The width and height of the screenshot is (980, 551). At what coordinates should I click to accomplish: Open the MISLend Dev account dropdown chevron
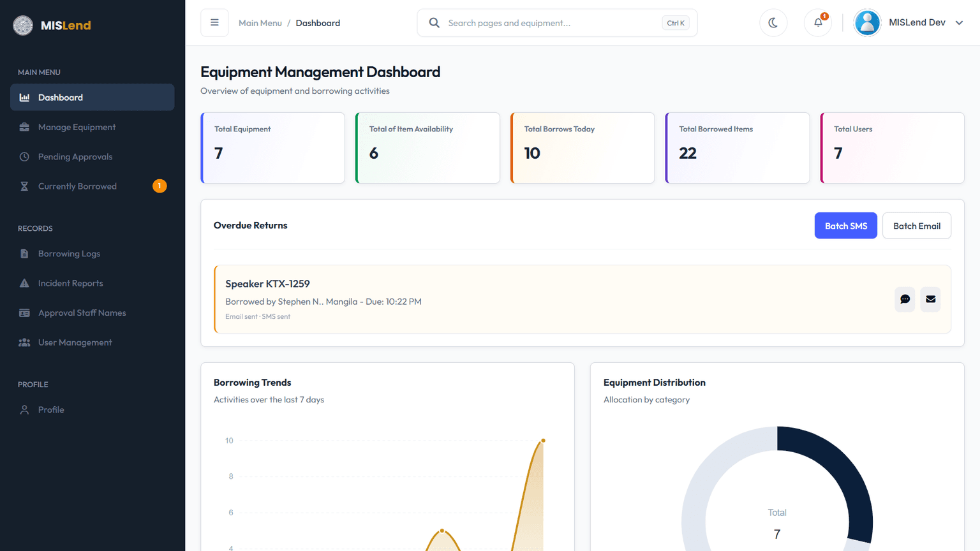point(959,23)
